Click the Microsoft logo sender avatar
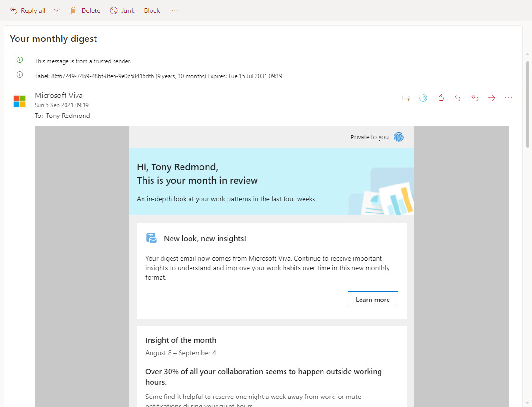 pyautogui.click(x=19, y=101)
